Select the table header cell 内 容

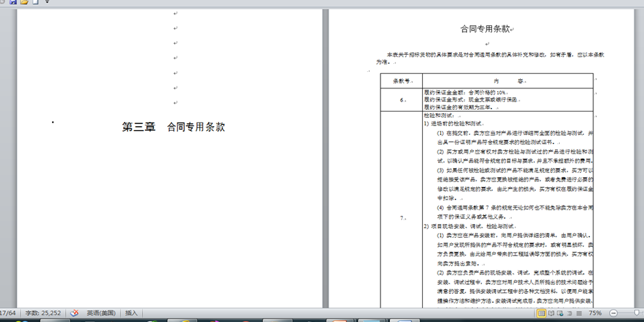(508, 81)
